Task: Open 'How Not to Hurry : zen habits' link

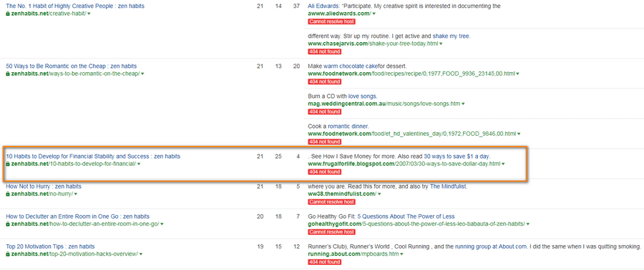Action: (44, 186)
